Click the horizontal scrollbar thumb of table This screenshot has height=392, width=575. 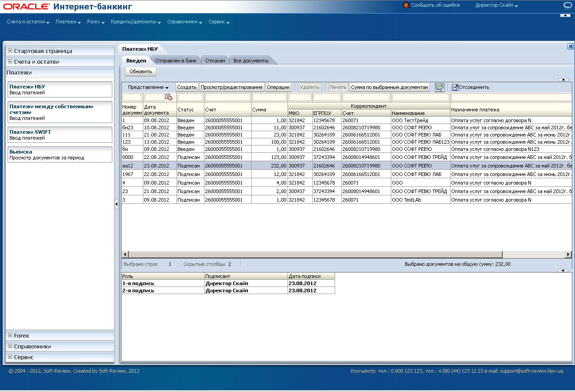point(316,254)
